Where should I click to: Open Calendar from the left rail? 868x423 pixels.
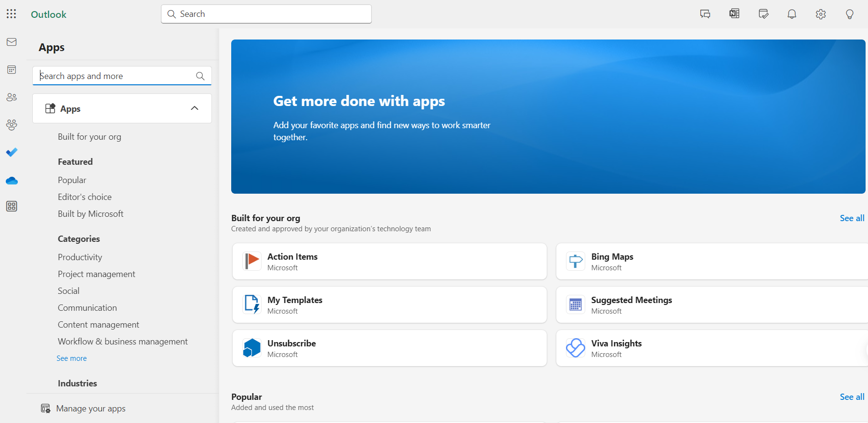[x=12, y=70]
